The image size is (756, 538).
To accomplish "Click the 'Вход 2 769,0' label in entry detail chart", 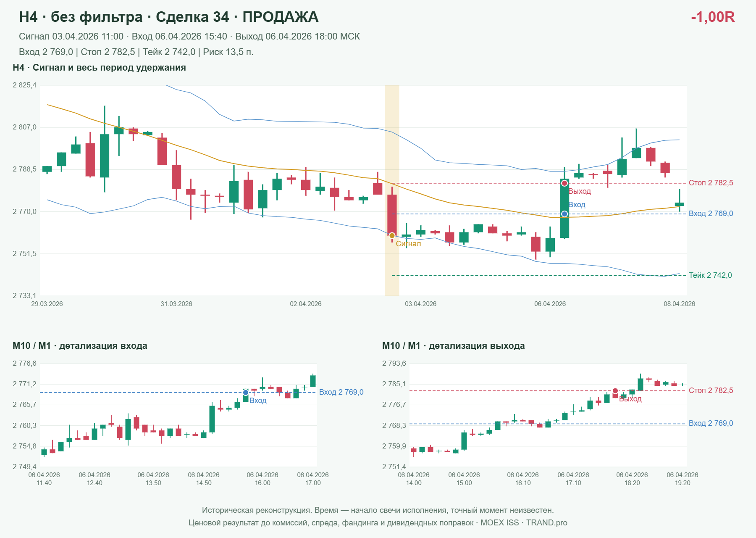I will pyautogui.click(x=341, y=392).
